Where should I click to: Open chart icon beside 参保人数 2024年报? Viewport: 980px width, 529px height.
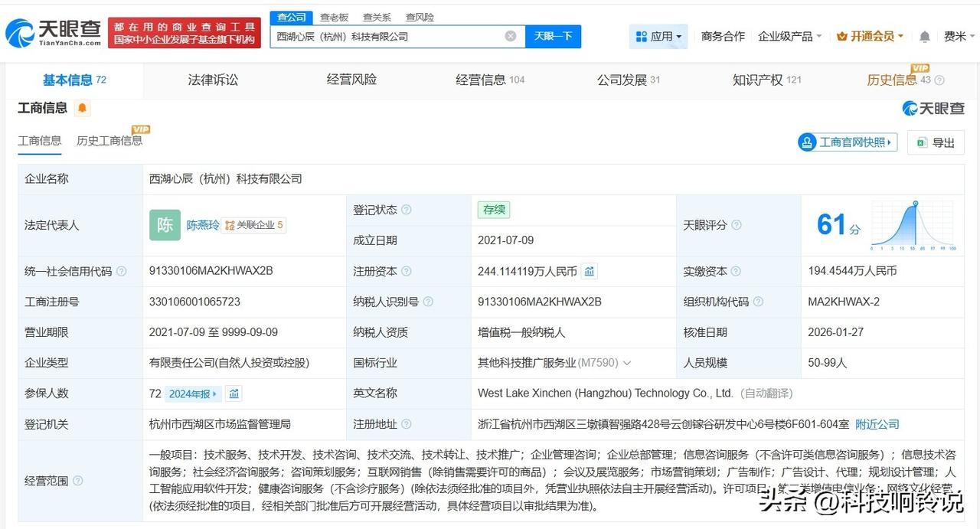click(234, 393)
